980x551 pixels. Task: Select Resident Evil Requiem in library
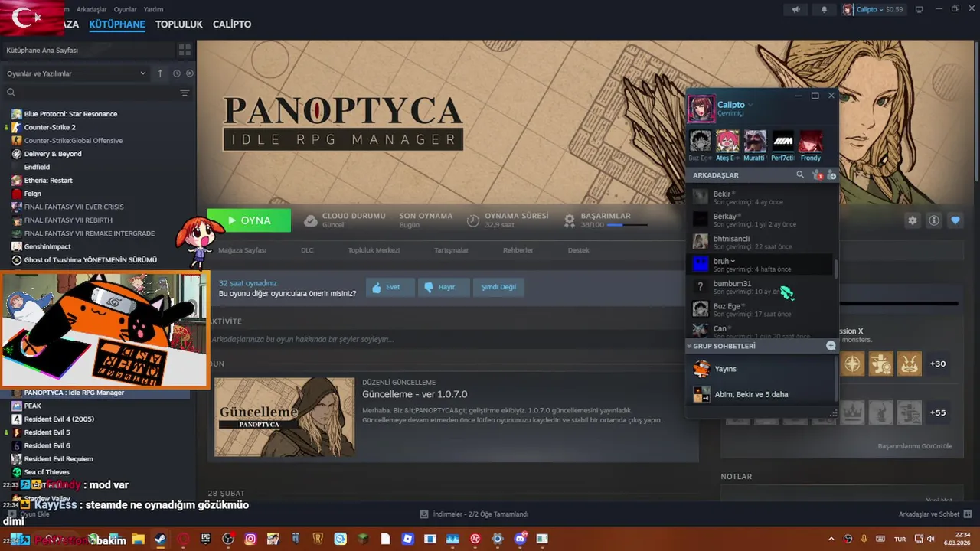[58, 458]
